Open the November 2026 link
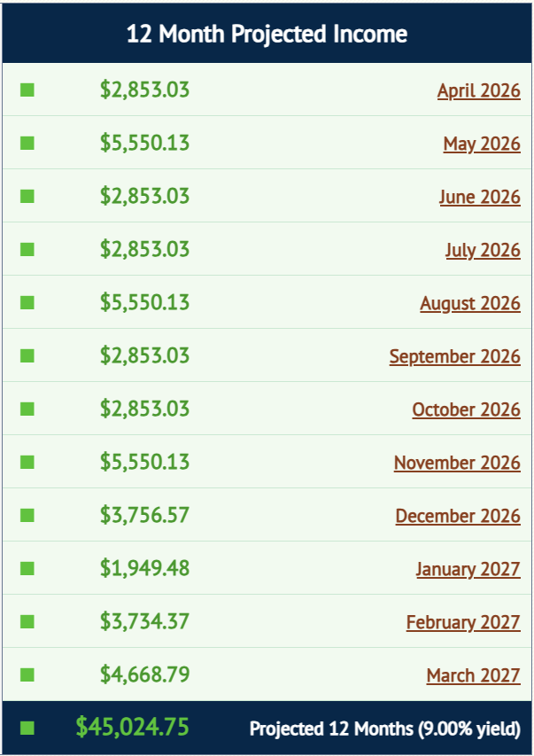534x756 pixels. coord(457,463)
